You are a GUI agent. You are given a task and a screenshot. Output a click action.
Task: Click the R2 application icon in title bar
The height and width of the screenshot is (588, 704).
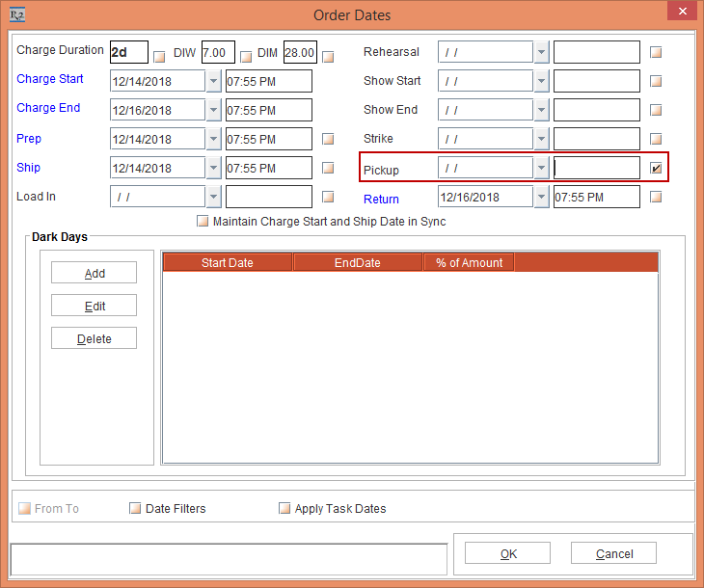click(x=16, y=14)
